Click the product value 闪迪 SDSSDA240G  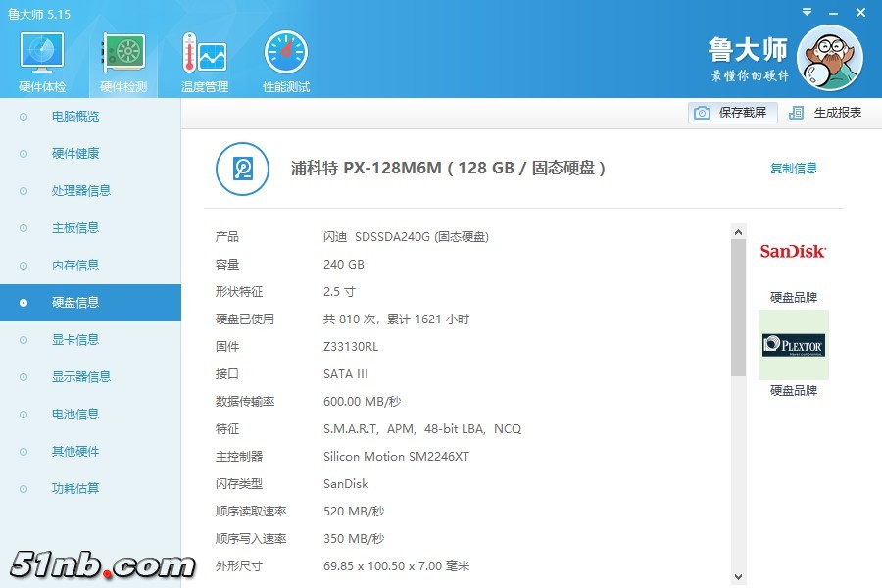tap(406, 237)
